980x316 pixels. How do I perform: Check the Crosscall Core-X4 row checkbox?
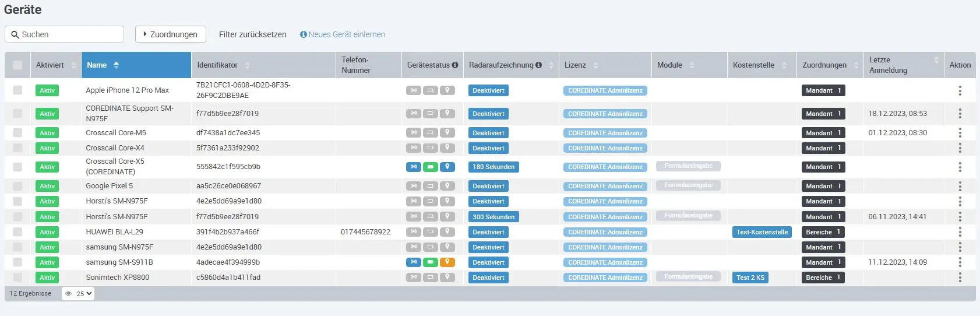(x=17, y=148)
